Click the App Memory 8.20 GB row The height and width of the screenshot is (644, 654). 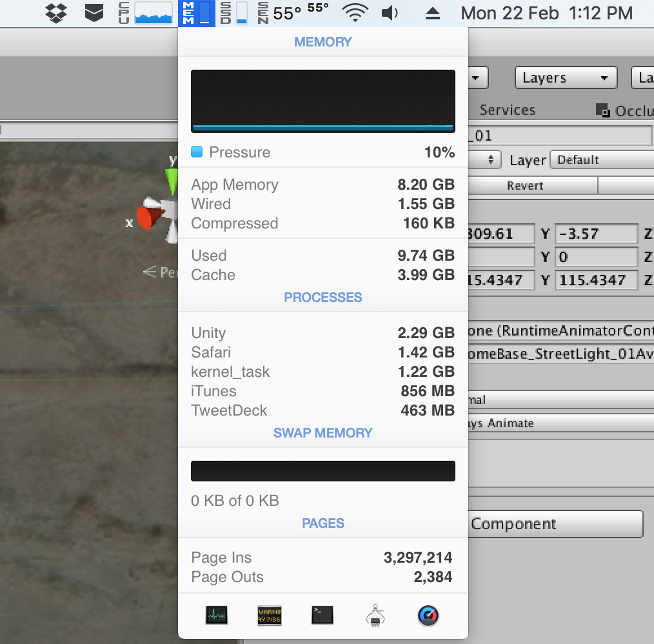[x=323, y=185]
